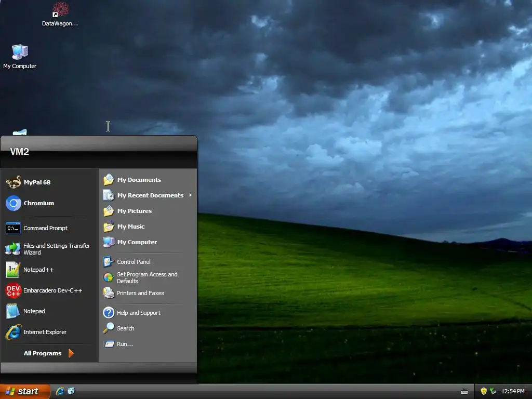Click the taskbar clock showing 12:54 PM
532x399 pixels.
pos(513,391)
